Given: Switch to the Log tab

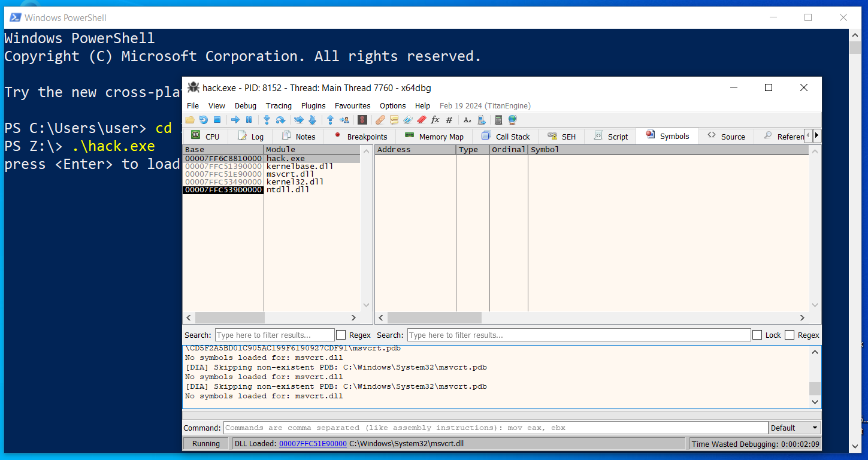Looking at the screenshot, I should tap(250, 137).
